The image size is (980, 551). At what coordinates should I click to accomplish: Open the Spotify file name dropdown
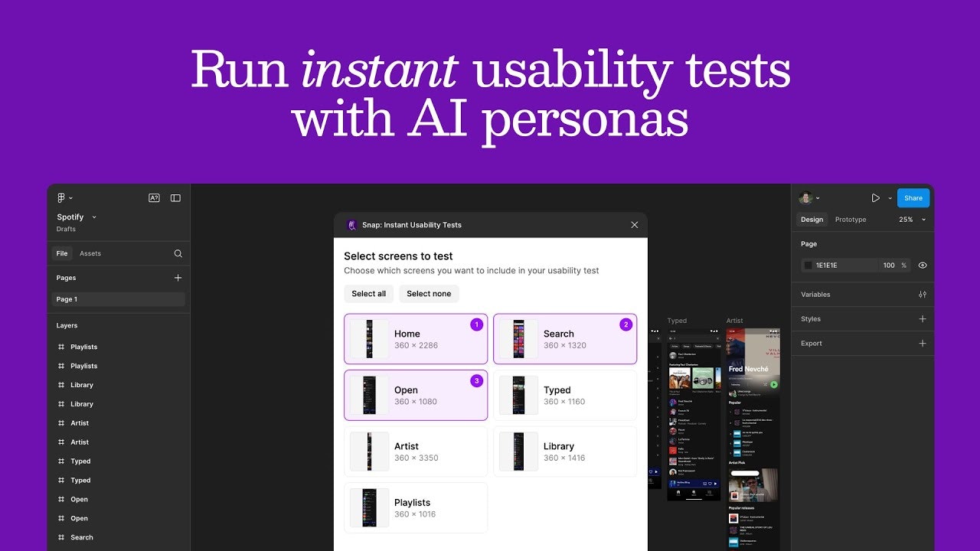94,217
